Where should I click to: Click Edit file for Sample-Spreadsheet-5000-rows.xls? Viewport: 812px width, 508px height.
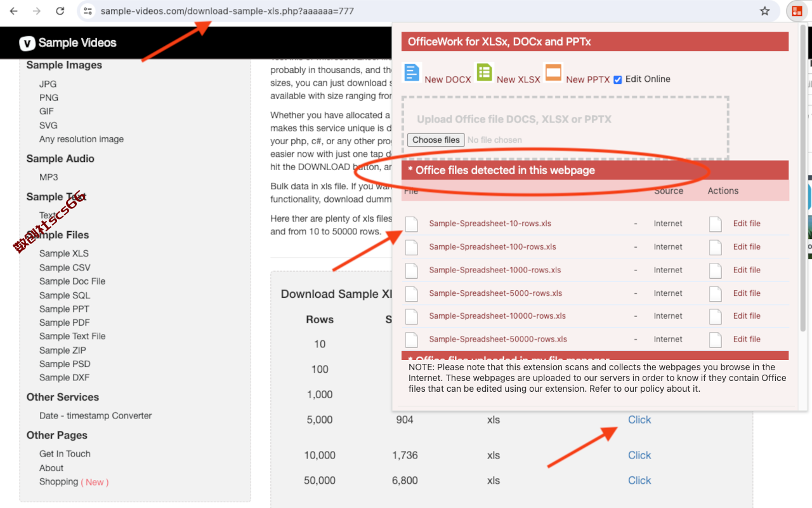[x=747, y=293]
